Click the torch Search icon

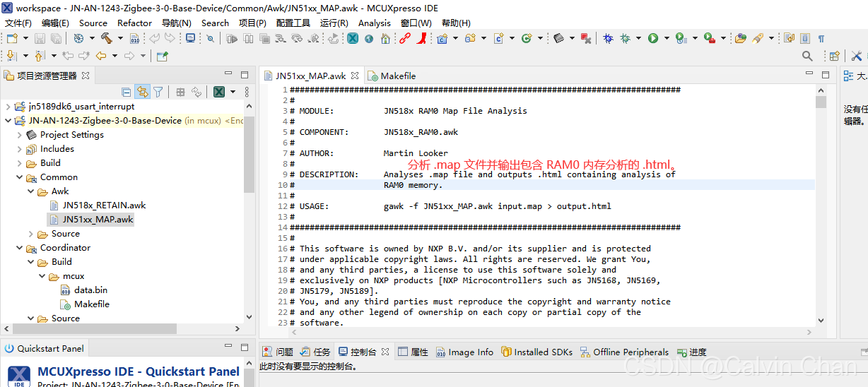pyautogui.click(x=757, y=38)
